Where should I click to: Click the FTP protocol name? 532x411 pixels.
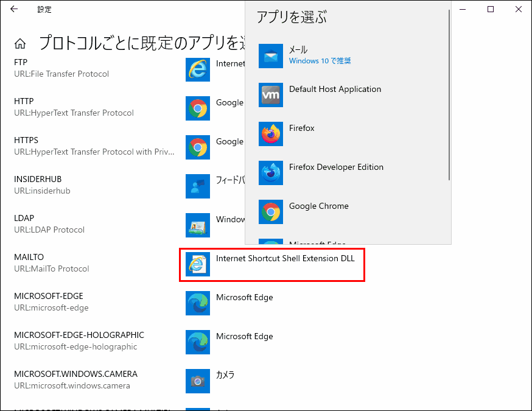(21, 63)
